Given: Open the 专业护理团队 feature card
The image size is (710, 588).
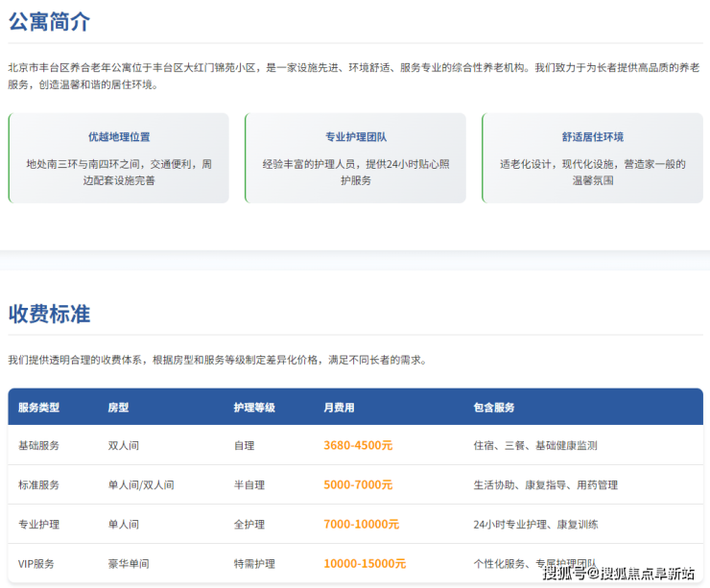Looking at the screenshot, I should (356, 157).
